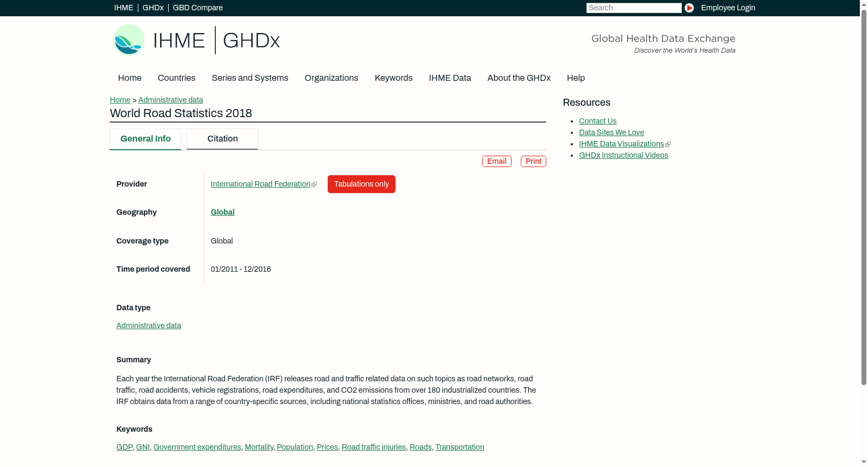The image size is (868, 467).
Task: Open Data Sites We Love link
Action: [611, 133]
